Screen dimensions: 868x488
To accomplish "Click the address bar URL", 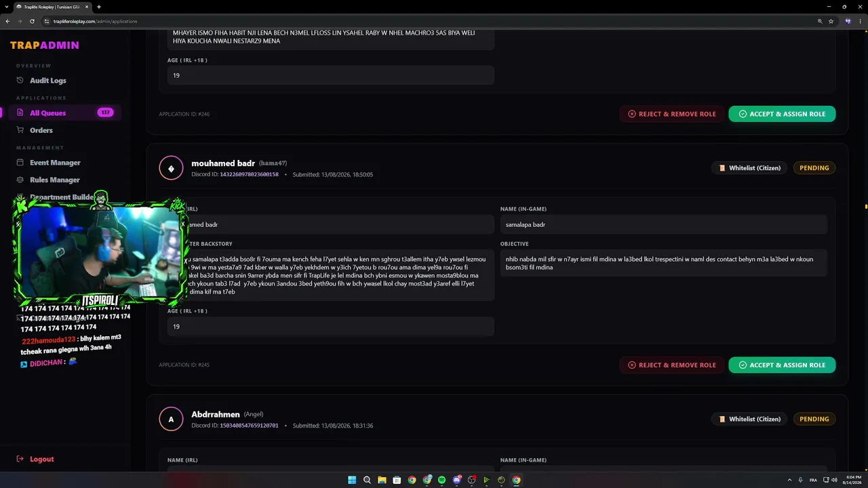I will click(x=95, y=21).
